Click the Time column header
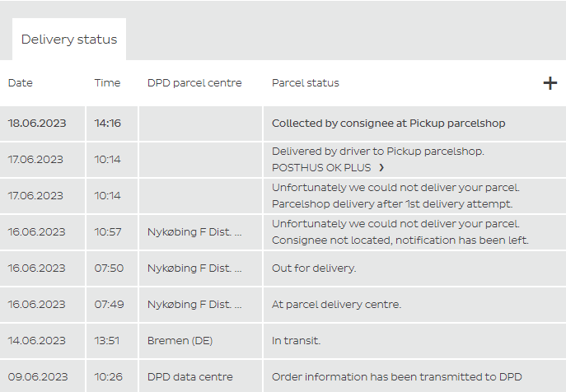The width and height of the screenshot is (566, 392). [x=107, y=83]
